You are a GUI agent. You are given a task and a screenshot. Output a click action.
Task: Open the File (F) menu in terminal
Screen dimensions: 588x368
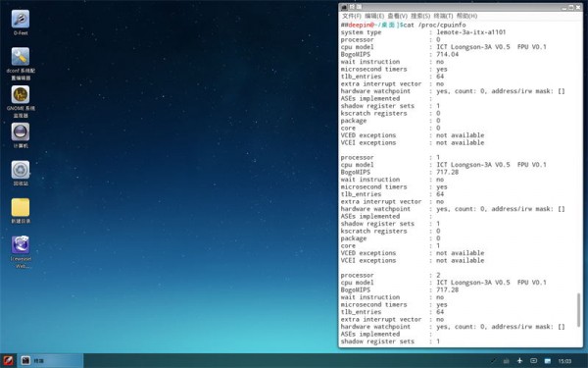tap(352, 16)
